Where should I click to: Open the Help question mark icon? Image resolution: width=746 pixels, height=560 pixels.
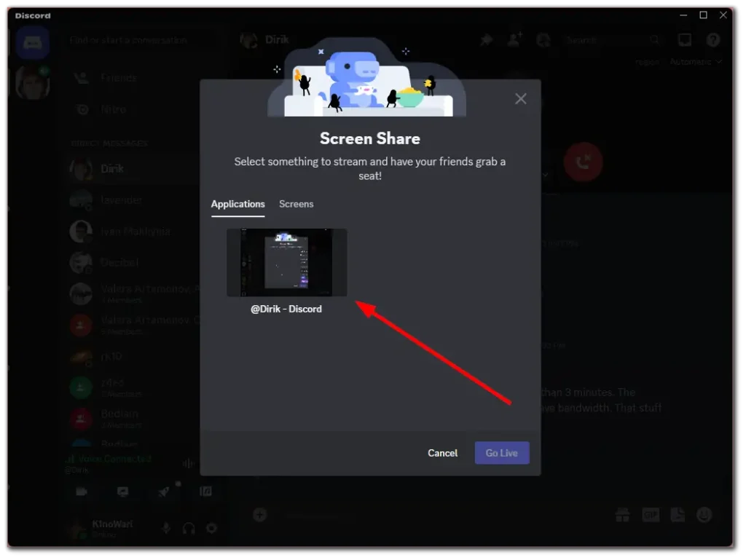pos(712,40)
